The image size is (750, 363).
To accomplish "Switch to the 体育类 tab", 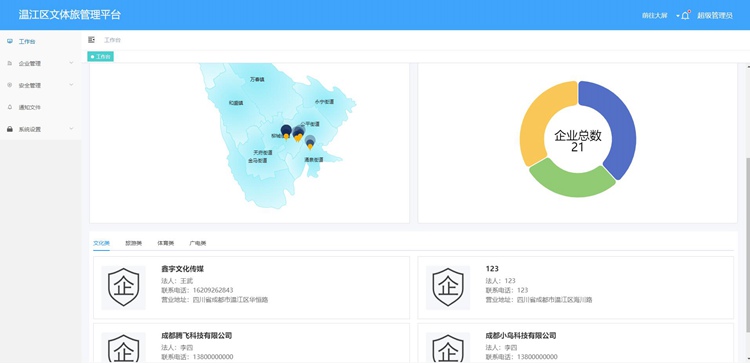I will pyautogui.click(x=165, y=243).
